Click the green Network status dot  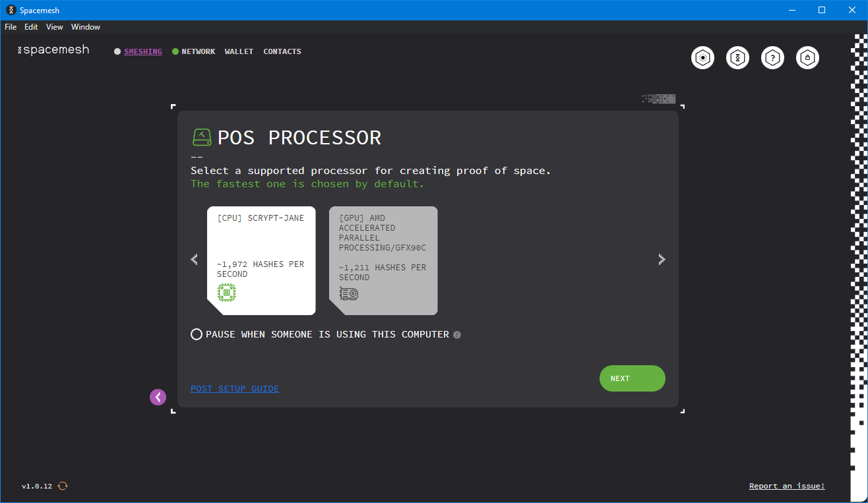tap(175, 51)
